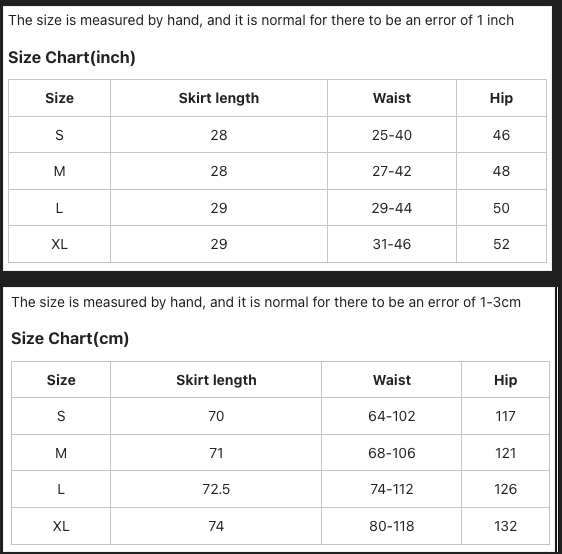Click the Hip header in inch table
This screenshot has width=562, height=554.
pos(501,98)
